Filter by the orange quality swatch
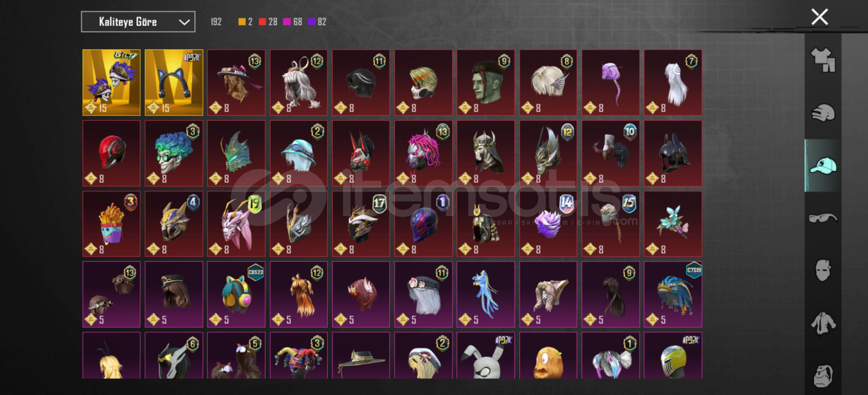This screenshot has height=395, width=868. 242,22
